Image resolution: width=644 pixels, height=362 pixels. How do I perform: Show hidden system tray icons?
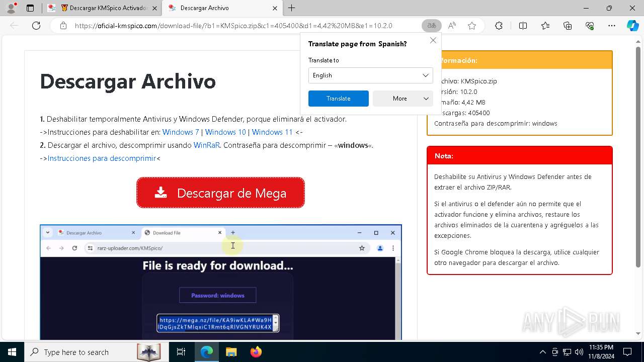pos(542,352)
